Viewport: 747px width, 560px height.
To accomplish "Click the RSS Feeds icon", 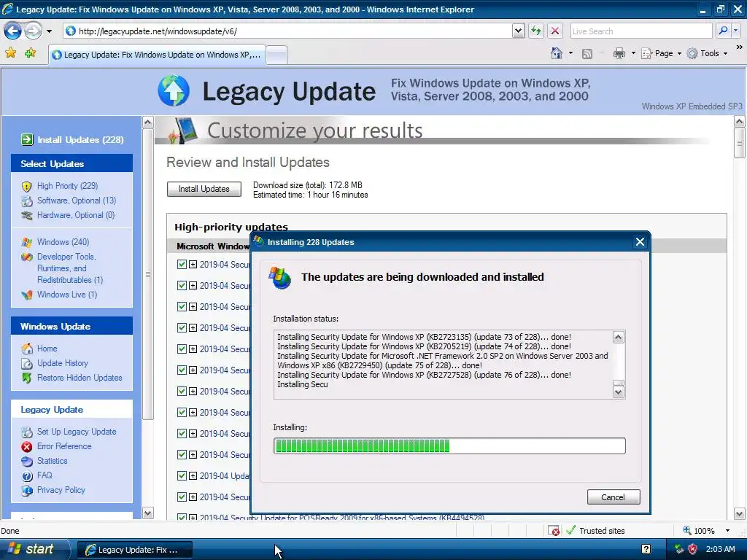I will tap(587, 54).
